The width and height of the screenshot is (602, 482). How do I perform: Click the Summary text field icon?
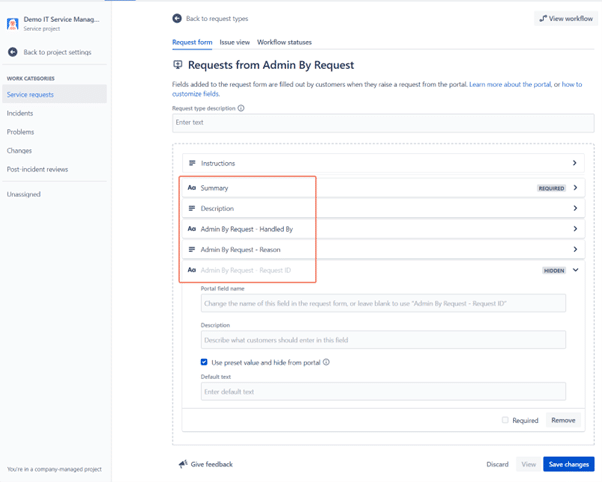[192, 188]
